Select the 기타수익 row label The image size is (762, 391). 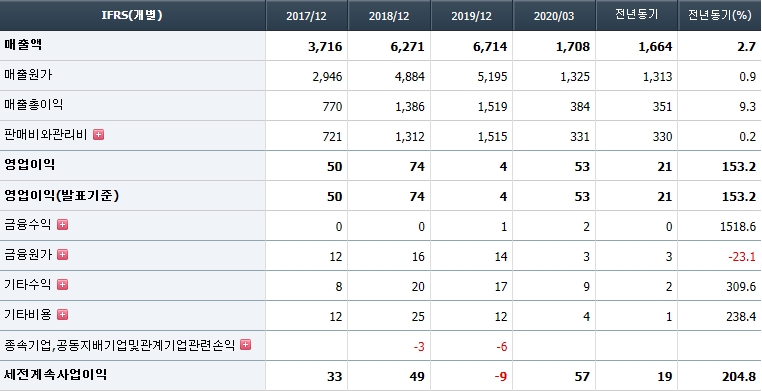pyautogui.click(x=28, y=285)
